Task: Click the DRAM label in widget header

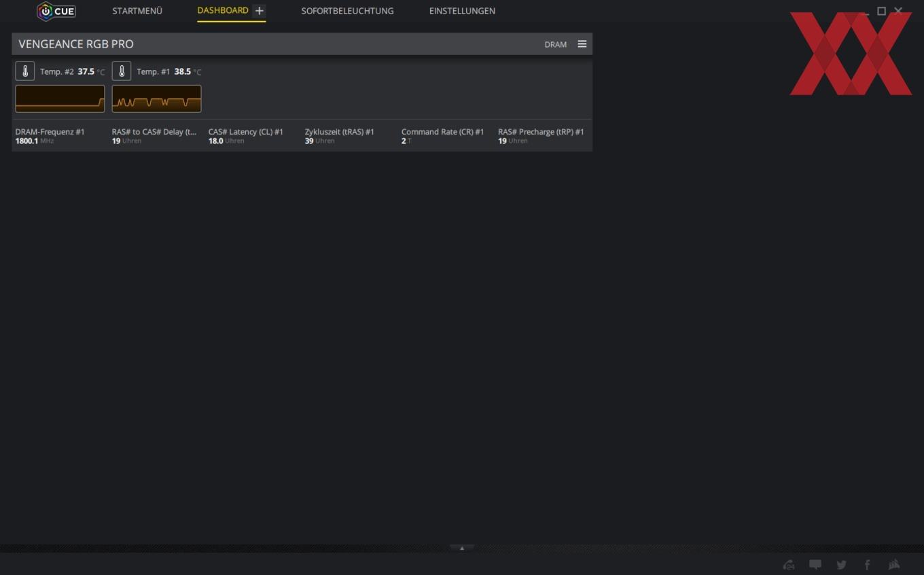Action: pyautogui.click(x=555, y=44)
